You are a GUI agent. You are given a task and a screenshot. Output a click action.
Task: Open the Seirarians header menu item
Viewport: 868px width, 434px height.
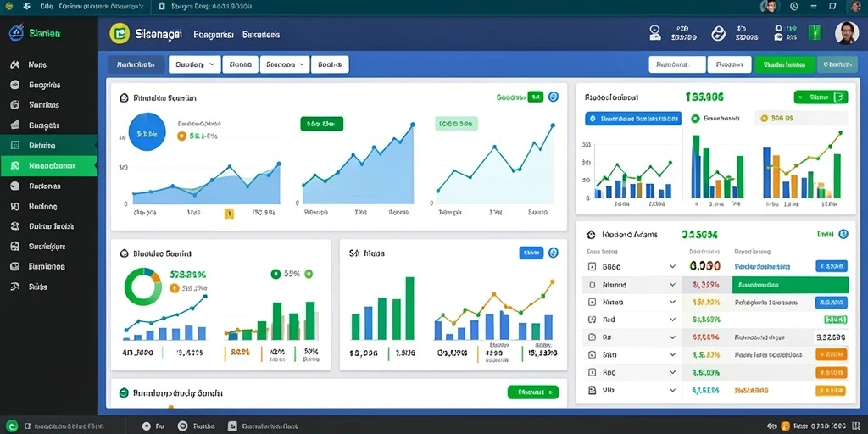click(261, 34)
